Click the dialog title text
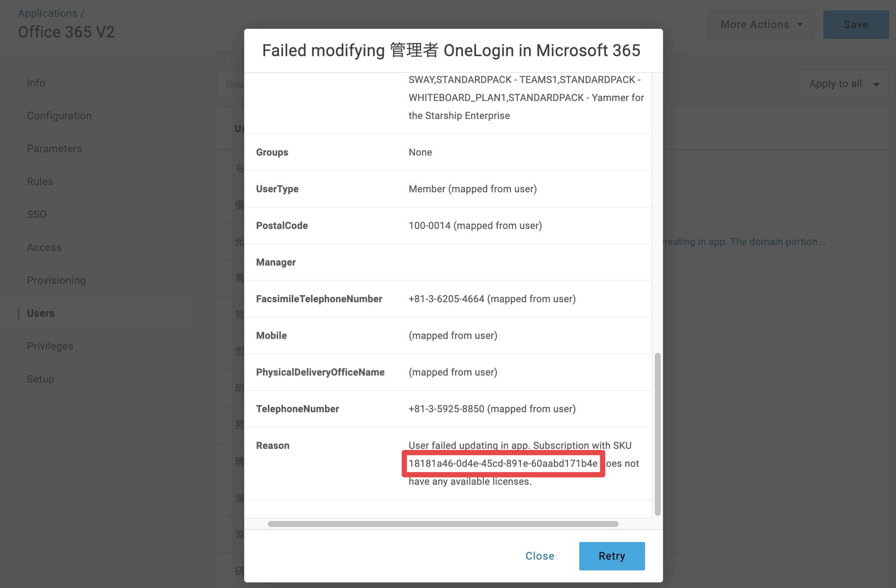Image resolution: width=896 pixels, height=588 pixels. tap(451, 50)
